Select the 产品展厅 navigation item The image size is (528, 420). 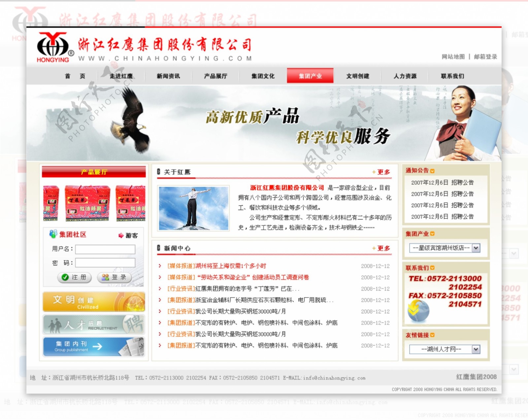click(215, 76)
